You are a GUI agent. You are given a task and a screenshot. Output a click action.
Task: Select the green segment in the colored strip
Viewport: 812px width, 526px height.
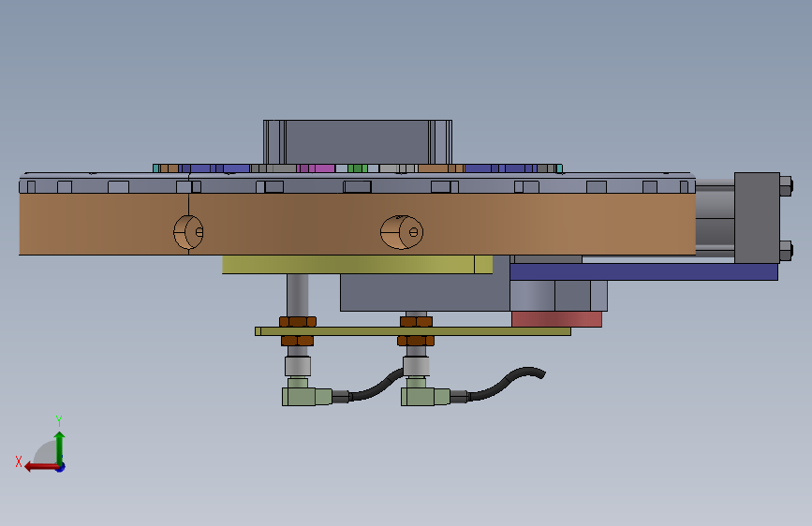point(358,168)
